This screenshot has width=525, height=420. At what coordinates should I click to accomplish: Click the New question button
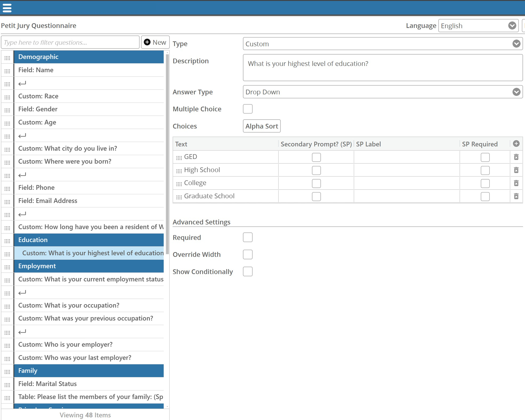click(155, 42)
